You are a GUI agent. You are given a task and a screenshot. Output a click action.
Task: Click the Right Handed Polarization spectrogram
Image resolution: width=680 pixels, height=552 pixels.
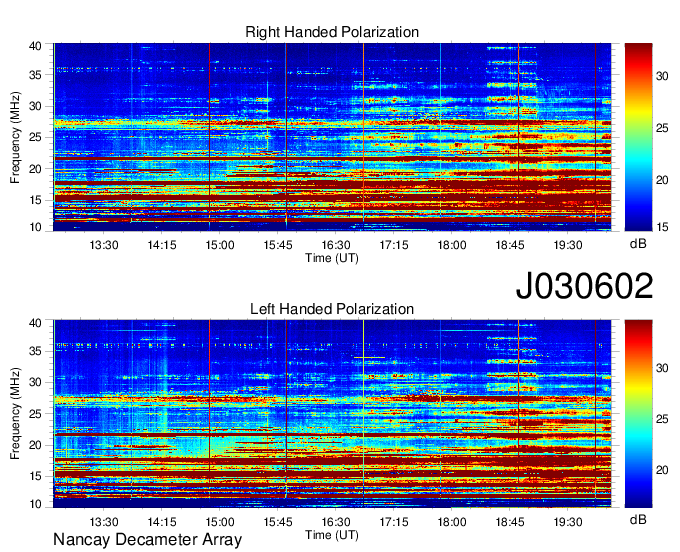pyautogui.click(x=332, y=137)
